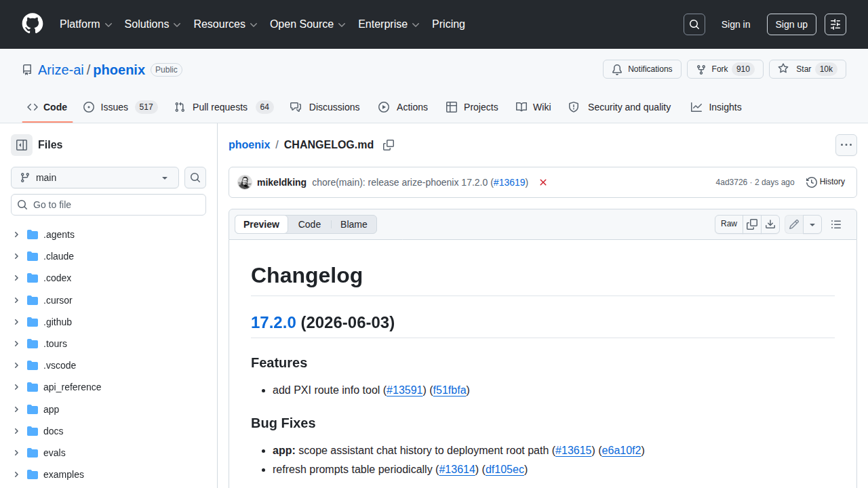Open pull request #13591 link
Screen dimensions: 868x488
point(405,390)
